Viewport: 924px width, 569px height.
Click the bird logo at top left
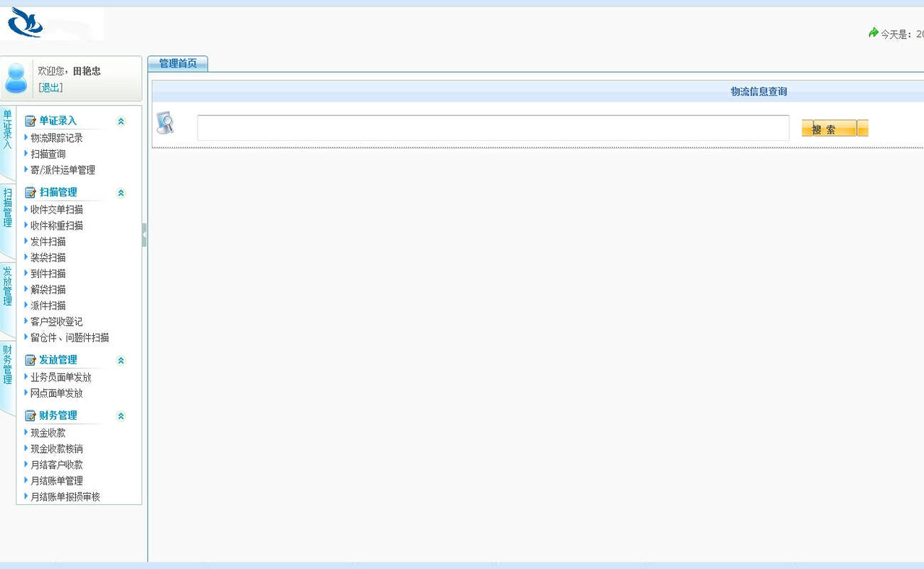pyautogui.click(x=26, y=23)
